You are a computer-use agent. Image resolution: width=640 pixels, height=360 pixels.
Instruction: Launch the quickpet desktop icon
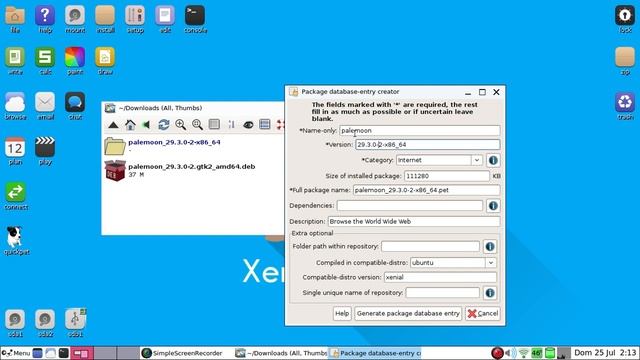[x=16, y=241]
